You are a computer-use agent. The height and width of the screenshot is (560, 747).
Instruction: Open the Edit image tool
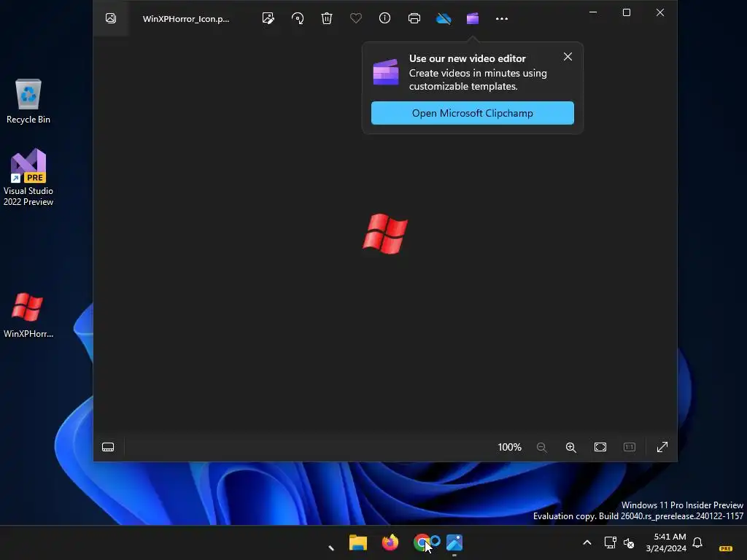coord(268,18)
